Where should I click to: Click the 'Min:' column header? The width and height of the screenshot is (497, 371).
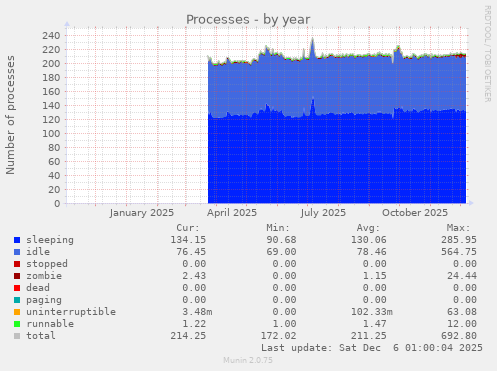[278, 228]
